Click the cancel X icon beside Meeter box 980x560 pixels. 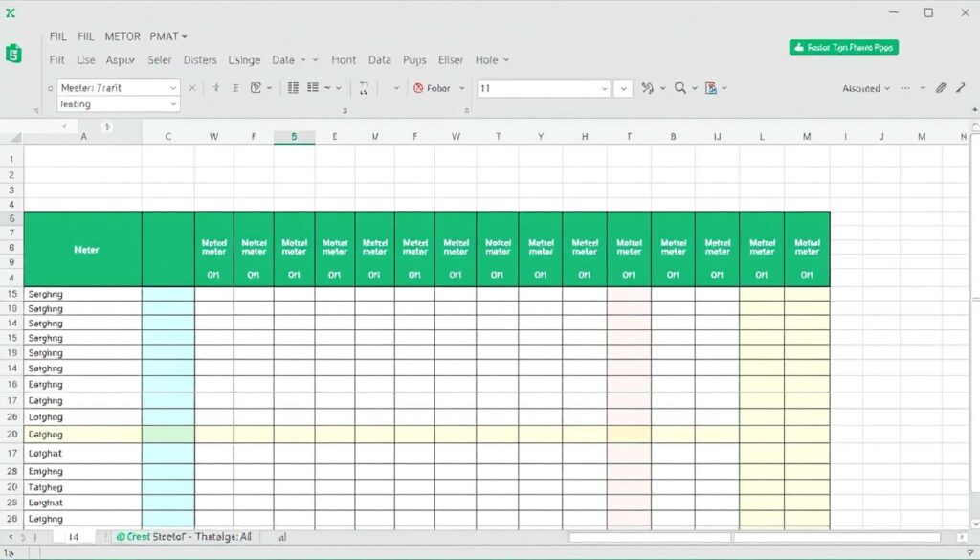click(192, 88)
